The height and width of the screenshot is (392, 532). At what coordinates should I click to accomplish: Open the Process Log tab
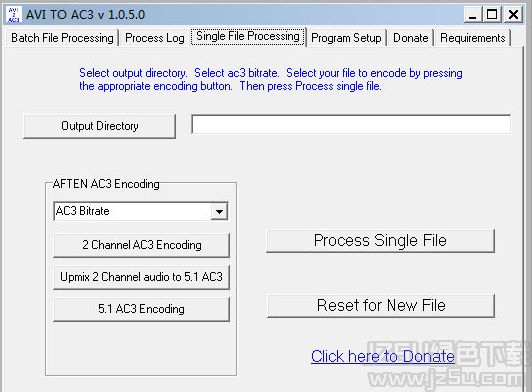click(x=155, y=38)
